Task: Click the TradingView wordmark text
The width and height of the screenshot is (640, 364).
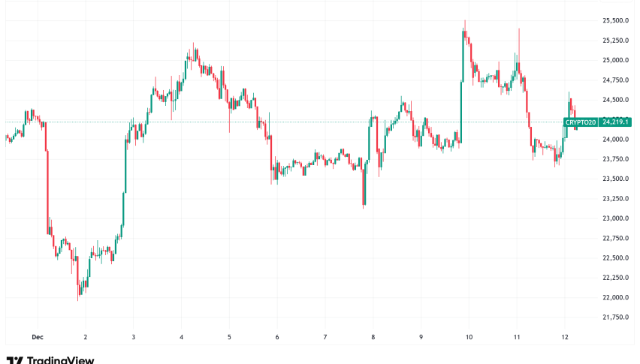Action: click(61, 360)
